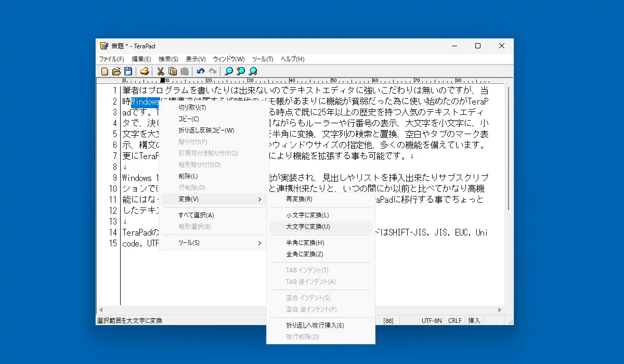Click the New file toolbar icon
This screenshot has height=364, width=624.
pyautogui.click(x=105, y=71)
